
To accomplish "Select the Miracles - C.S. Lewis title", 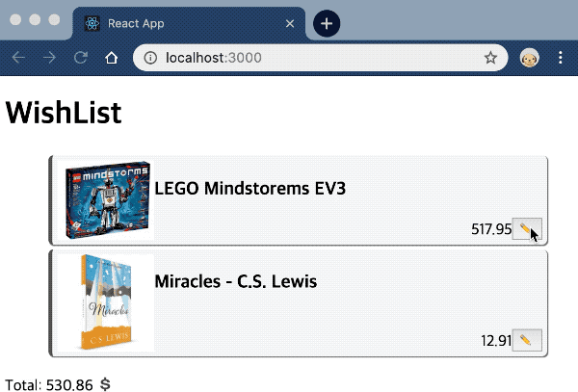I will pos(235,282).
